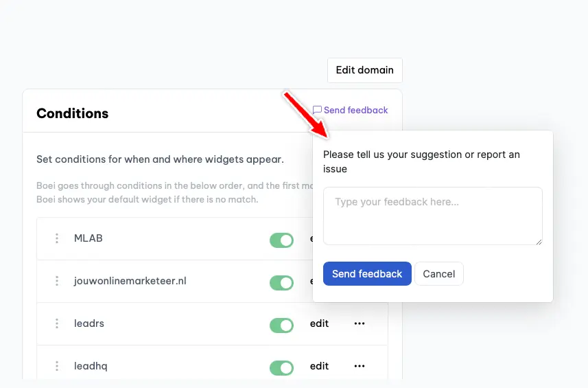Disable the MLAB condition toggle
This screenshot has width=588, height=388.
point(281,240)
